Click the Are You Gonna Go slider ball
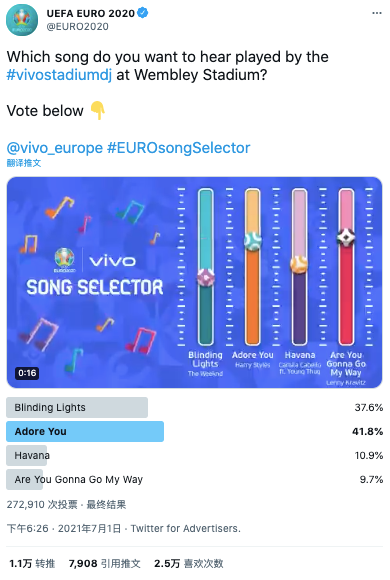The image size is (390, 580). [346, 237]
